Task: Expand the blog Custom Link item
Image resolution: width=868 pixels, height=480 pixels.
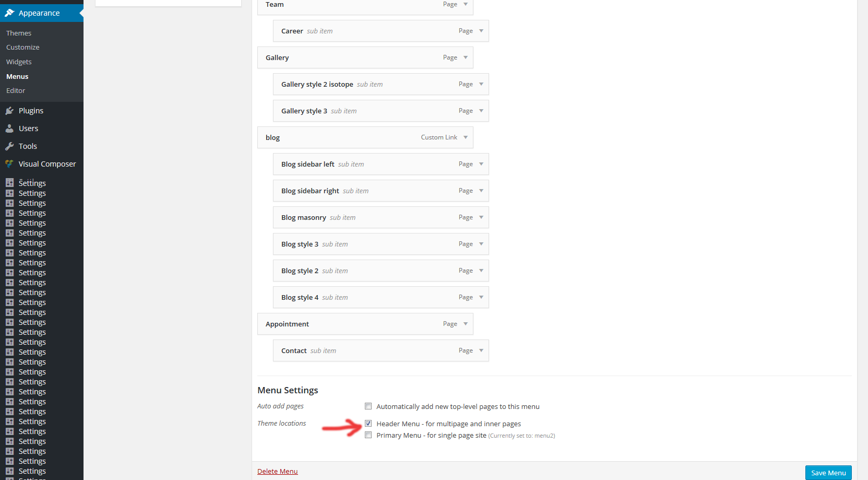Action: (x=466, y=137)
